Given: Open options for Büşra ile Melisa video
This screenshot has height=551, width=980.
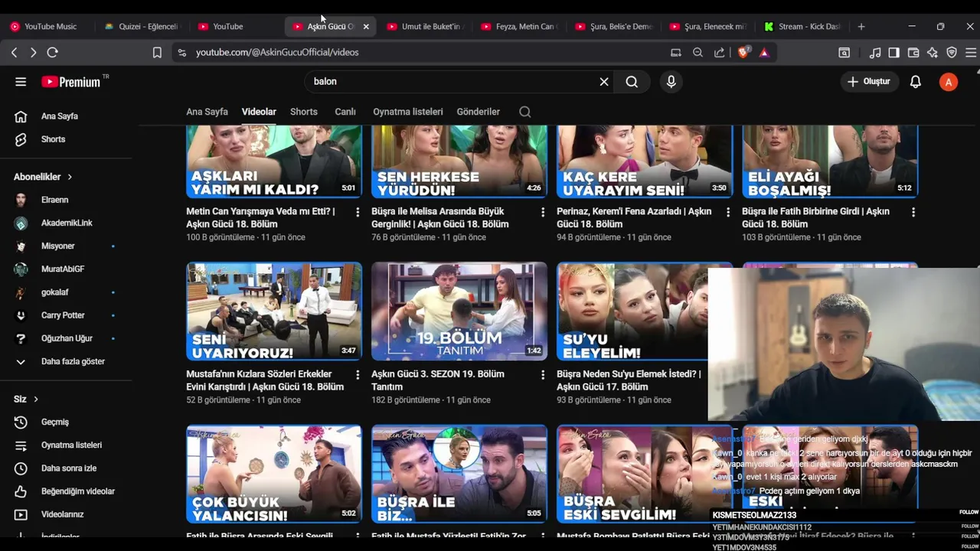Looking at the screenshot, I should point(543,212).
